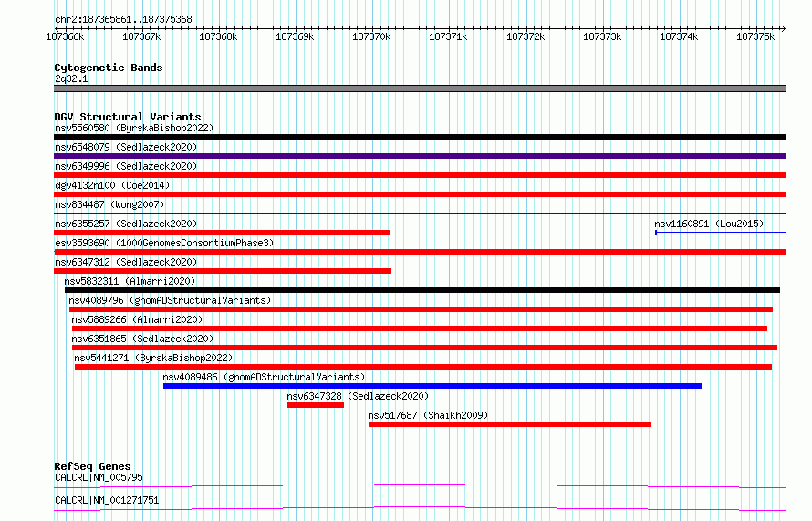Open nsv4089796 (gnomADStructuralVariants) label
The width and height of the screenshot is (812, 521).
[x=170, y=300]
